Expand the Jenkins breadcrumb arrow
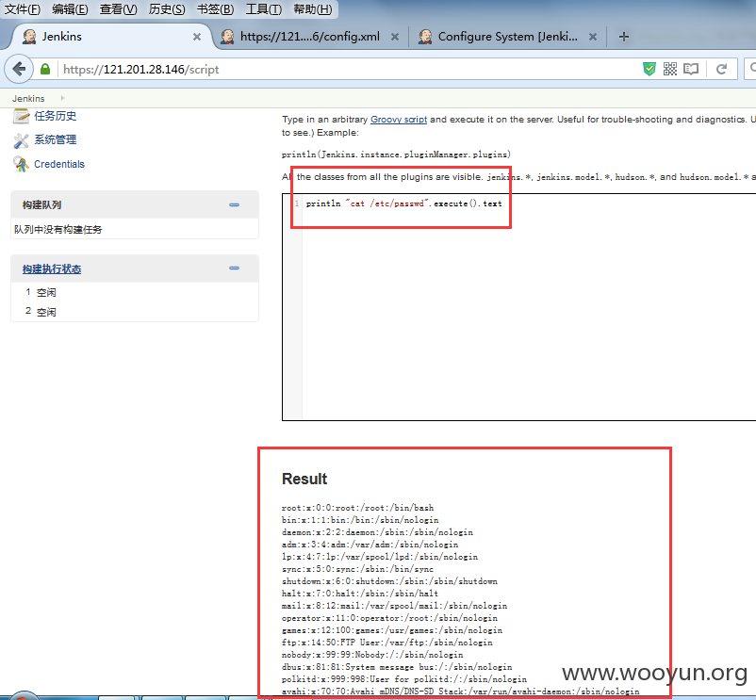The image size is (756, 700). coord(62,98)
